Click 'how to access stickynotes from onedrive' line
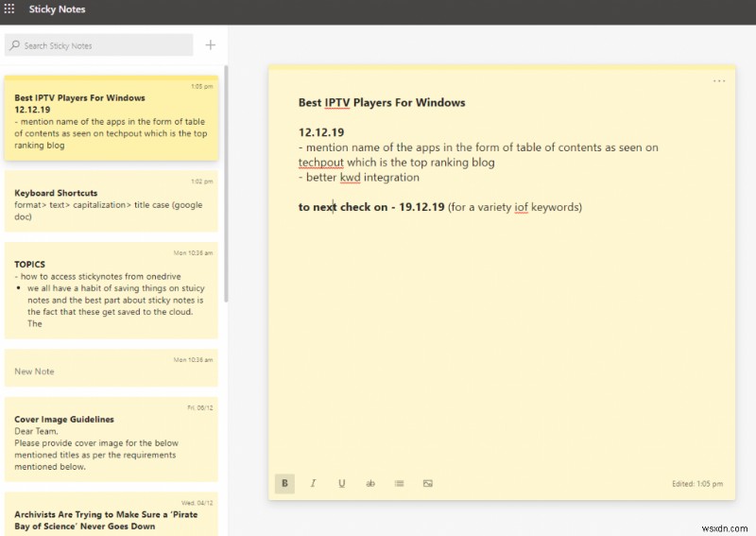The width and height of the screenshot is (756, 536). coord(98,276)
